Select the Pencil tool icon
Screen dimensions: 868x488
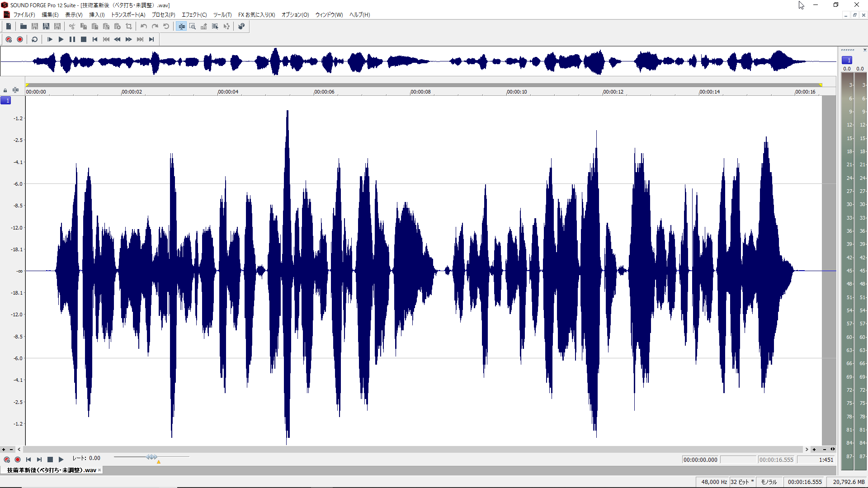coord(204,26)
